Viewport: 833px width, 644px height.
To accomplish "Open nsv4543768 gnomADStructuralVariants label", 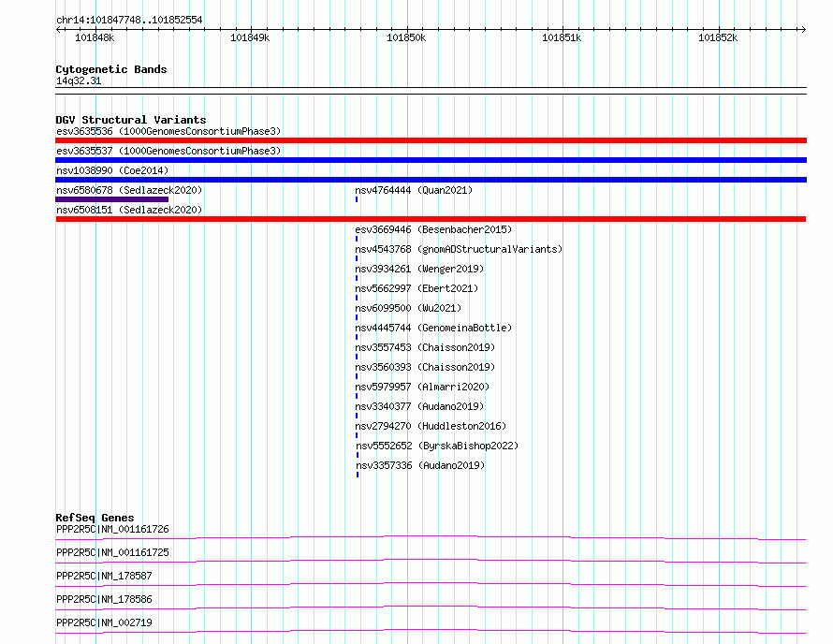I will [459, 249].
